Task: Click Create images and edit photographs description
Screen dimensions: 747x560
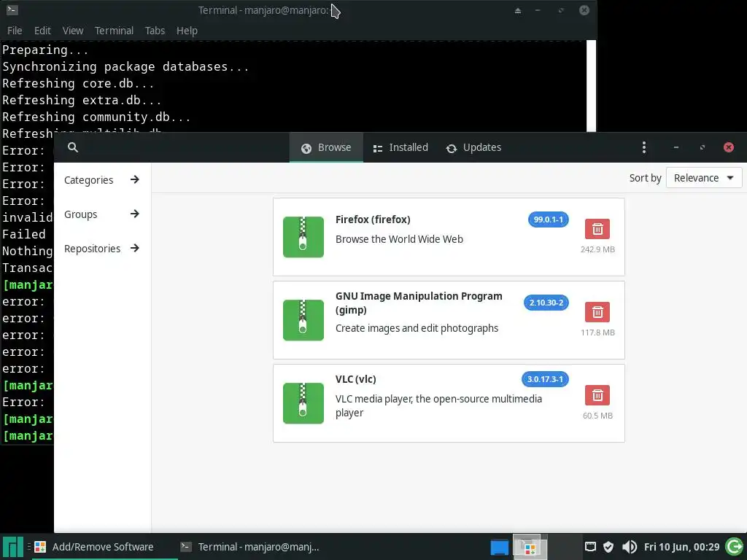Action: (x=417, y=328)
